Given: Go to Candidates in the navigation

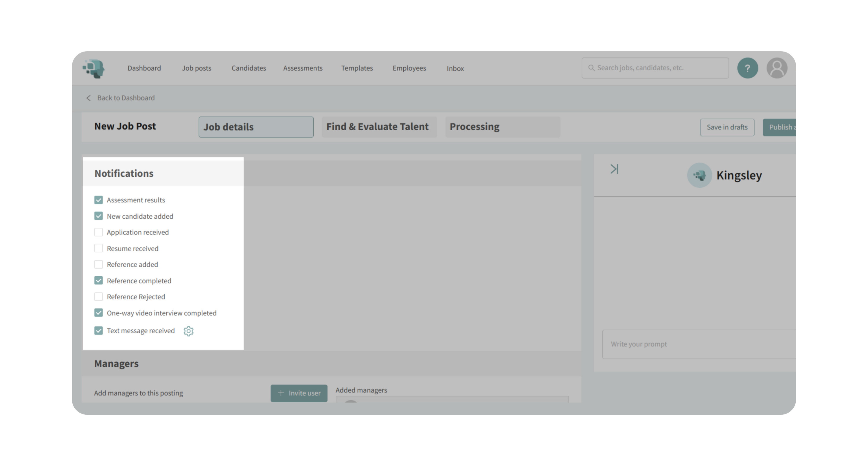Looking at the screenshot, I should [248, 68].
